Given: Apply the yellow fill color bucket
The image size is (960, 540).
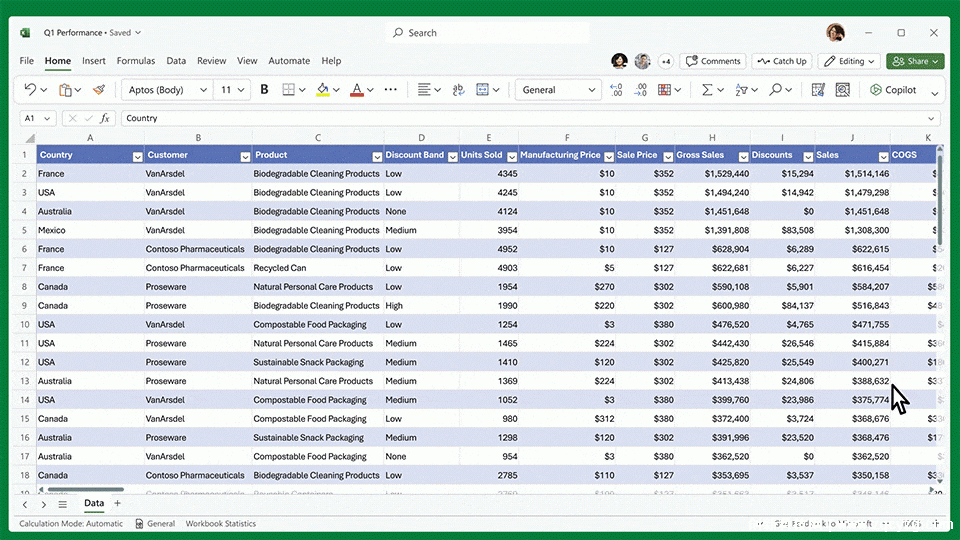Looking at the screenshot, I should point(323,89).
